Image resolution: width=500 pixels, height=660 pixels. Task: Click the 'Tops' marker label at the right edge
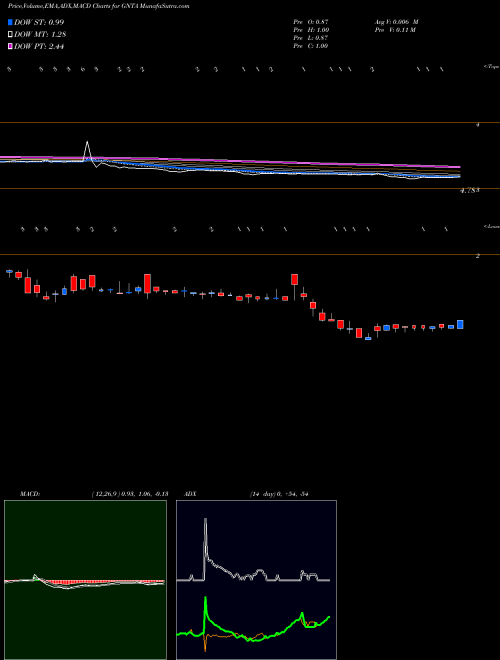pos(491,67)
